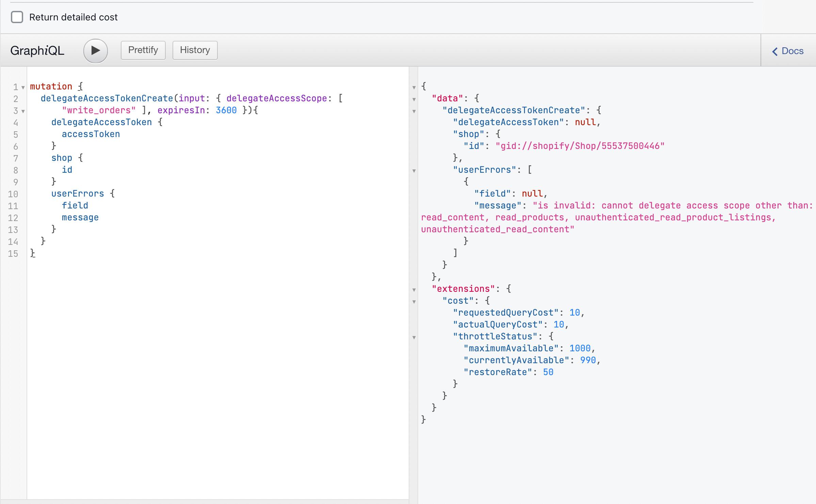Image resolution: width=816 pixels, height=504 pixels.
Task: Collapse the fold arrow on line 3
Action: [23, 111]
